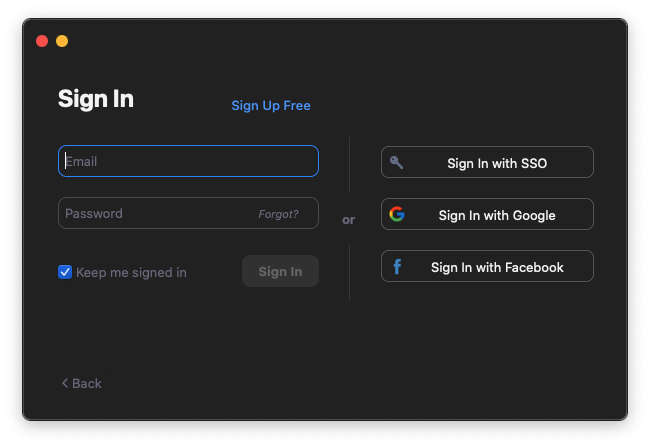Click the Sign In heading title
This screenshot has height=447, width=650.
(96, 99)
